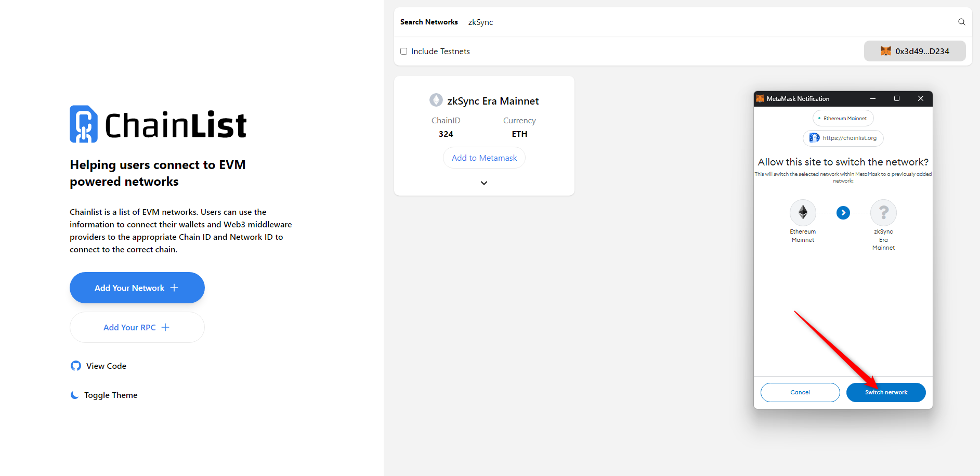The width and height of the screenshot is (980, 476).
Task: Open the View Code link
Action: (x=106, y=366)
